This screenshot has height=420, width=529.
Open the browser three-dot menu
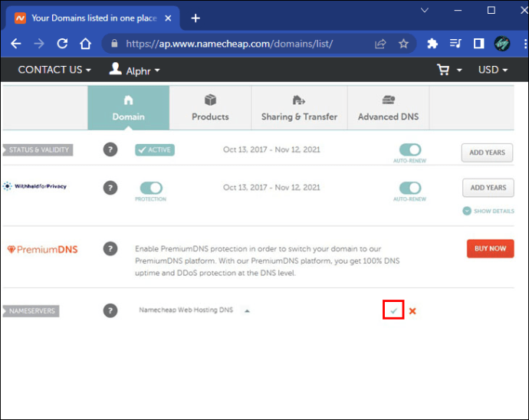pos(525,44)
